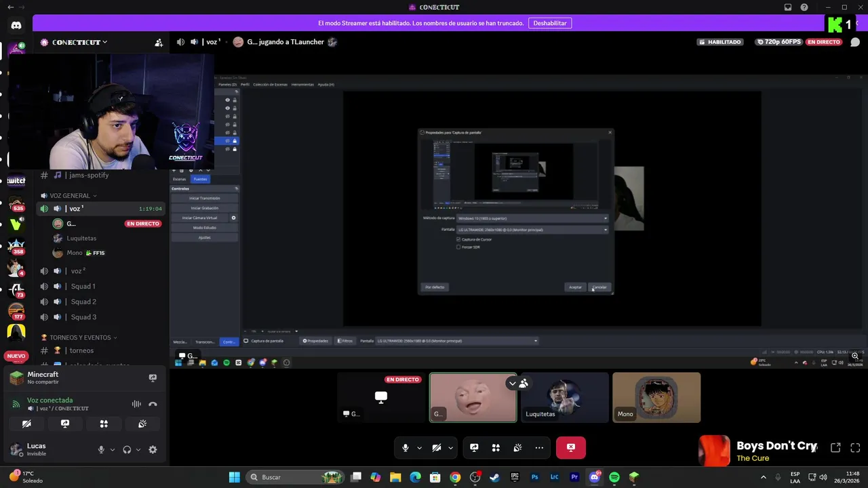The width and height of the screenshot is (868, 488).
Task: Open activities launcher in voice panel
Action: click(x=104, y=424)
